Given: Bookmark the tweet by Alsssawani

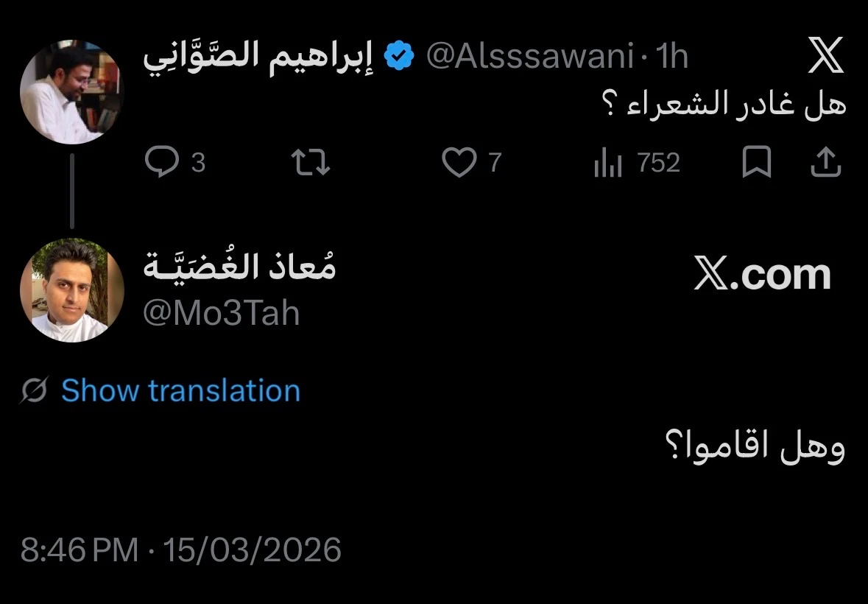Looking at the screenshot, I should coord(756,163).
